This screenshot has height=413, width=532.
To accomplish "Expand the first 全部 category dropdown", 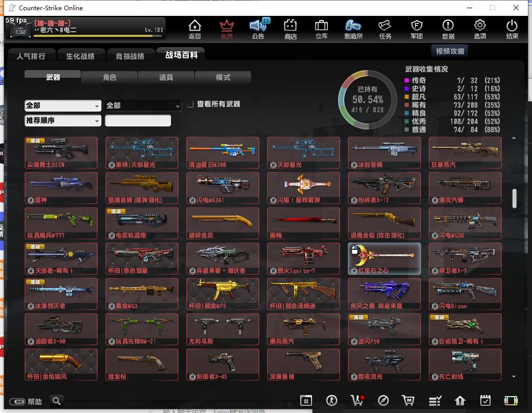I will 63,106.
